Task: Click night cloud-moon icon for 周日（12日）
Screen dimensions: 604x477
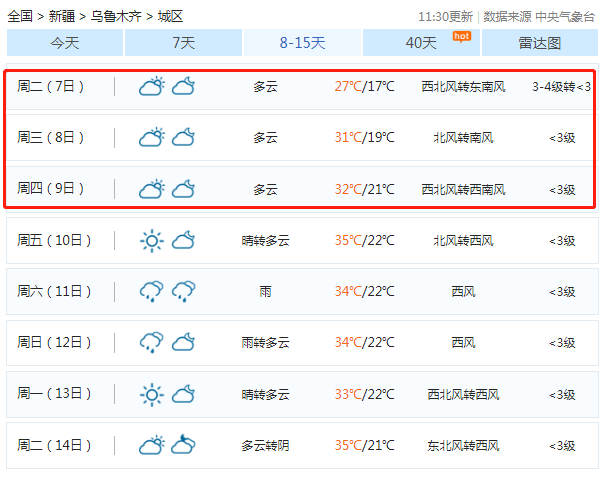Action: tap(183, 342)
